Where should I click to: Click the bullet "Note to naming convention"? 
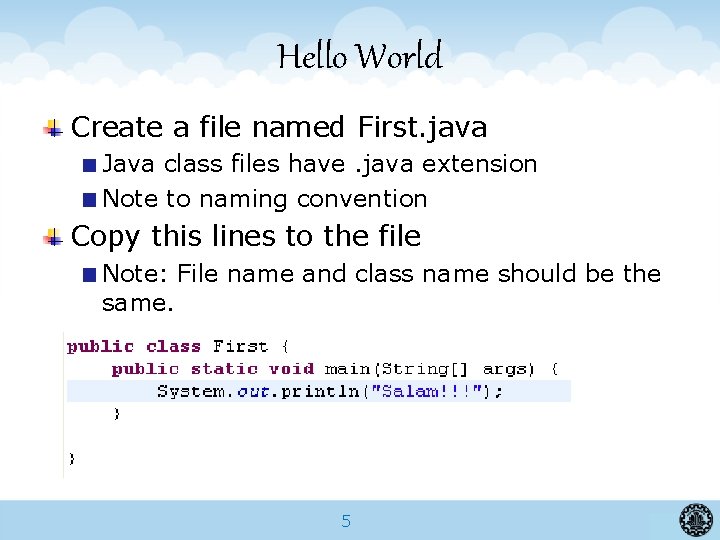click(265, 199)
